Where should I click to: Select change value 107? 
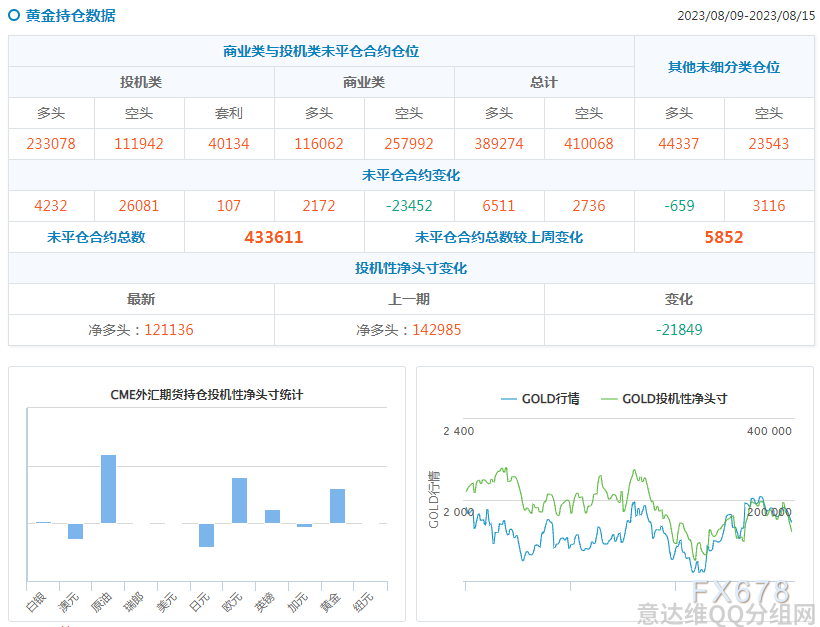229,206
